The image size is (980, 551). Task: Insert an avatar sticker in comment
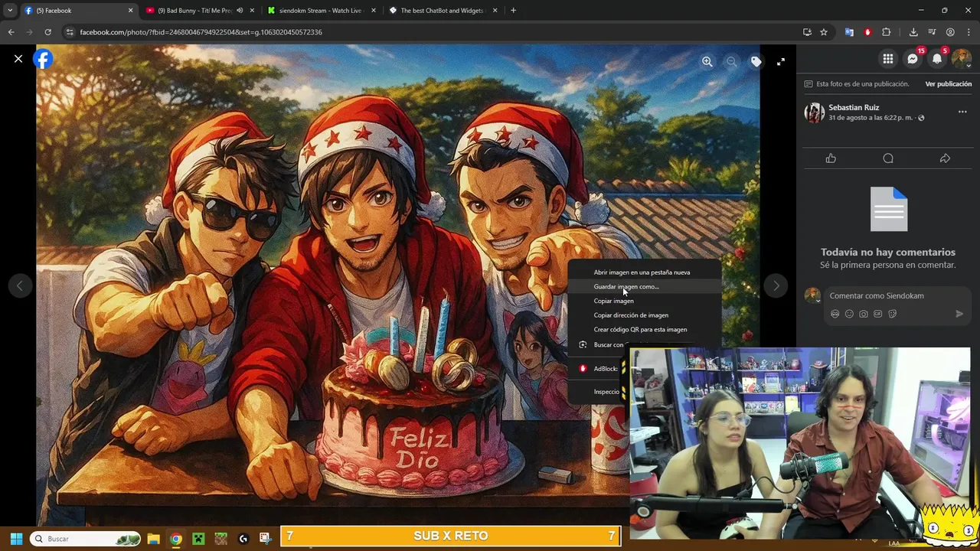(x=835, y=314)
